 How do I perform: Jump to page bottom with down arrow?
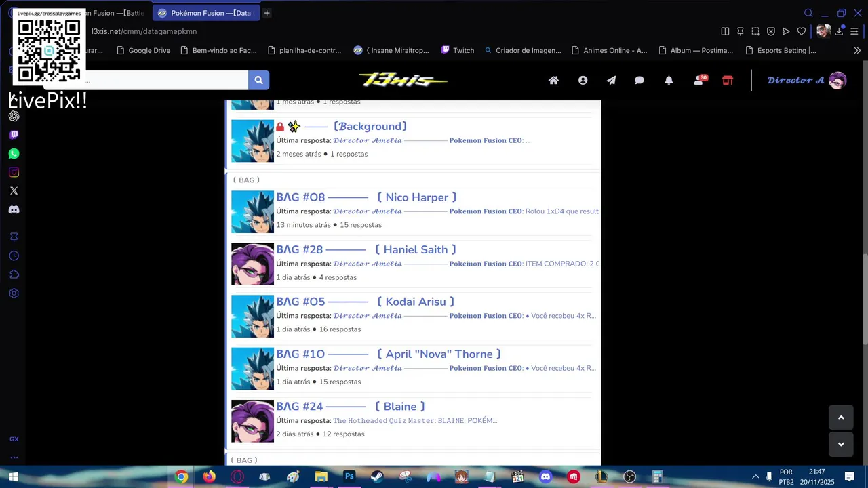click(841, 445)
